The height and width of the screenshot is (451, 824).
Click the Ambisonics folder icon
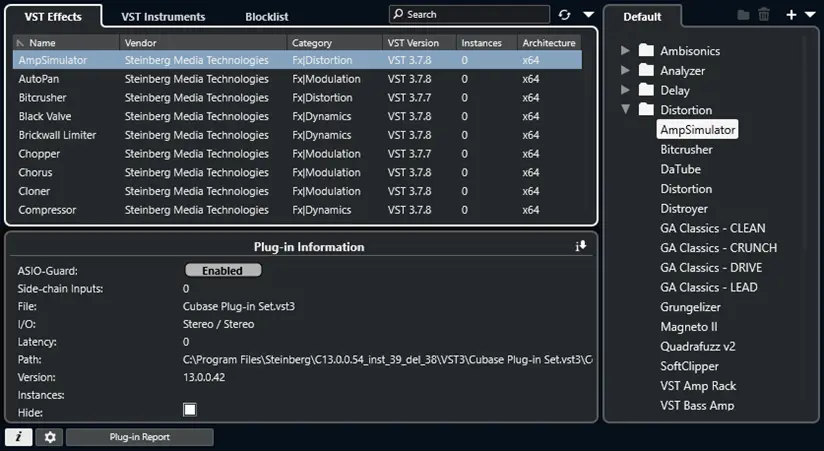[646, 50]
